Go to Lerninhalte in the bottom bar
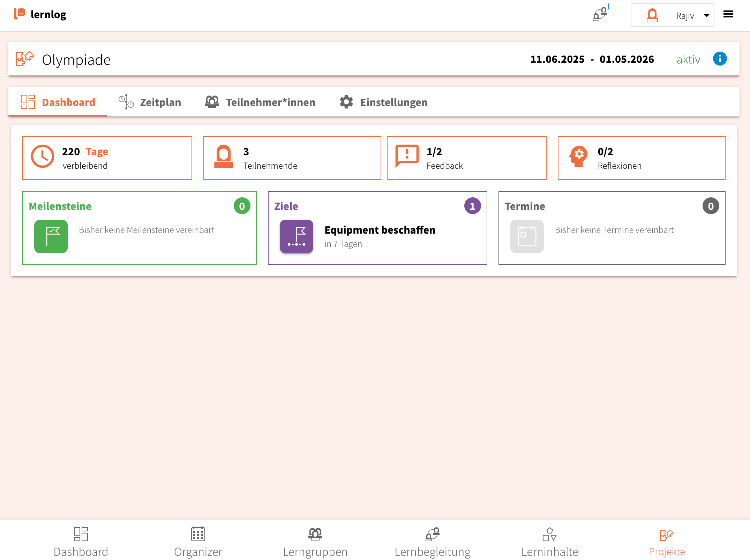The height and width of the screenshot is (560, 750). (x=549, y=542)
